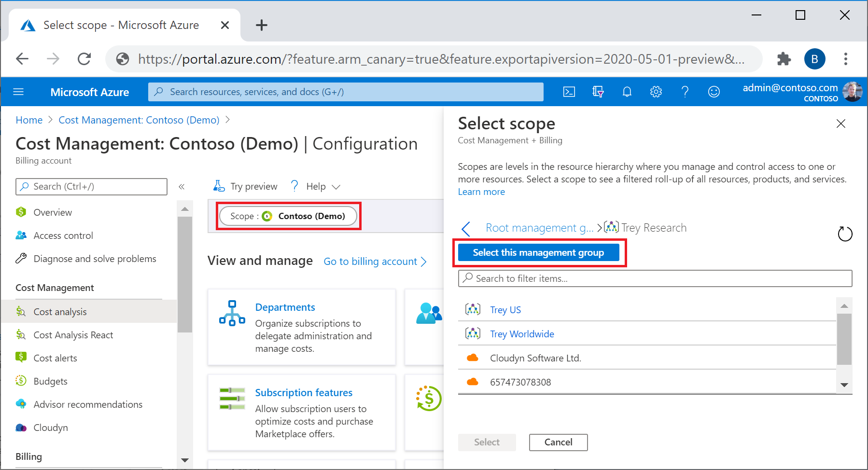868x470 pixels.
Task: Open the notifications bell
Action: pyautogui.click(x=627, y=92)
